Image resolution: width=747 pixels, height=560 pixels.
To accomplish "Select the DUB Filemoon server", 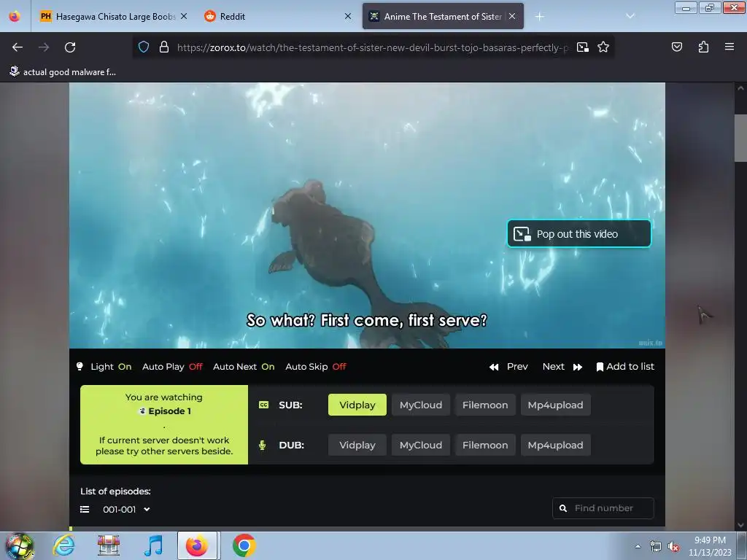I will click(x=485, y=445).
